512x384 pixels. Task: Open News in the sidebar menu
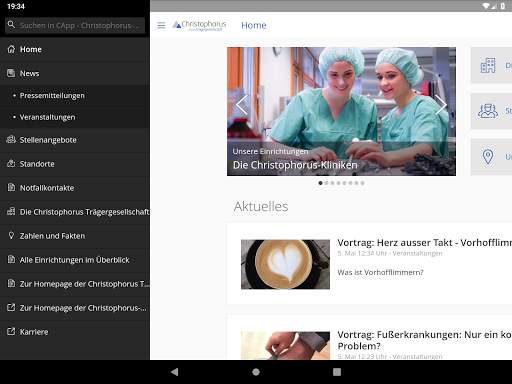(x=75, y=73)
